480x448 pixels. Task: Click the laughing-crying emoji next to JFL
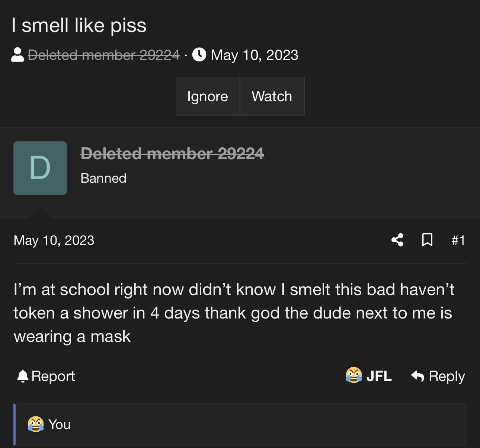pos(353,375)
